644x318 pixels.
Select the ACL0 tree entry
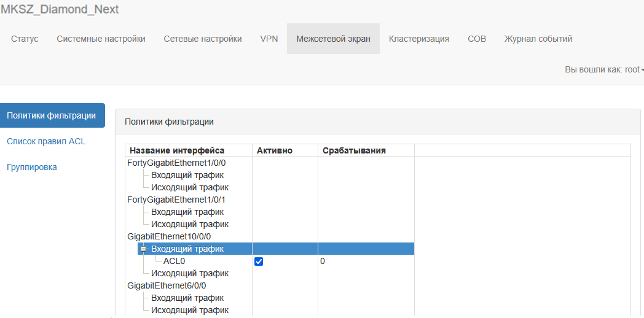coord(174,261)
